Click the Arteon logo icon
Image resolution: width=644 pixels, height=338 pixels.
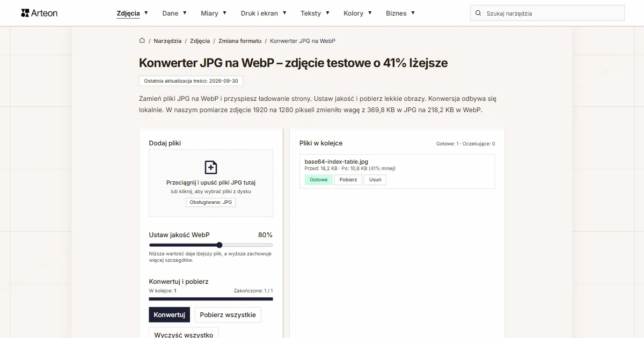coord(25,13)
